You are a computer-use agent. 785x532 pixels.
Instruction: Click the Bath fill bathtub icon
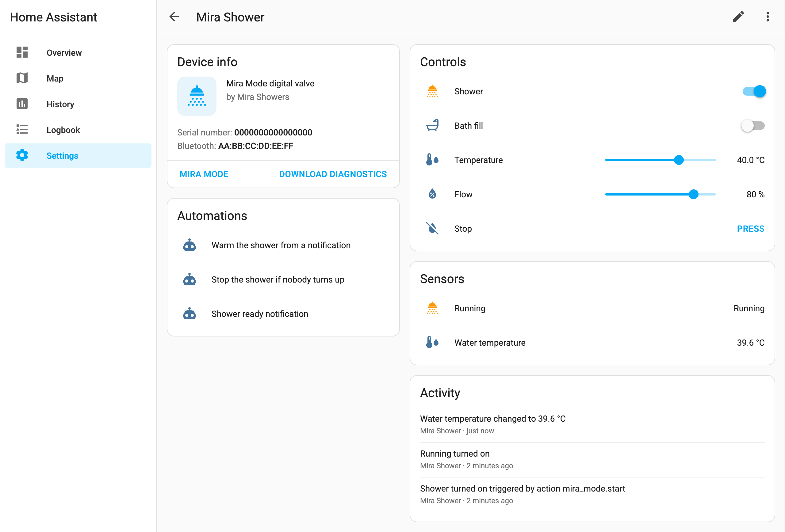pos(432,126)
